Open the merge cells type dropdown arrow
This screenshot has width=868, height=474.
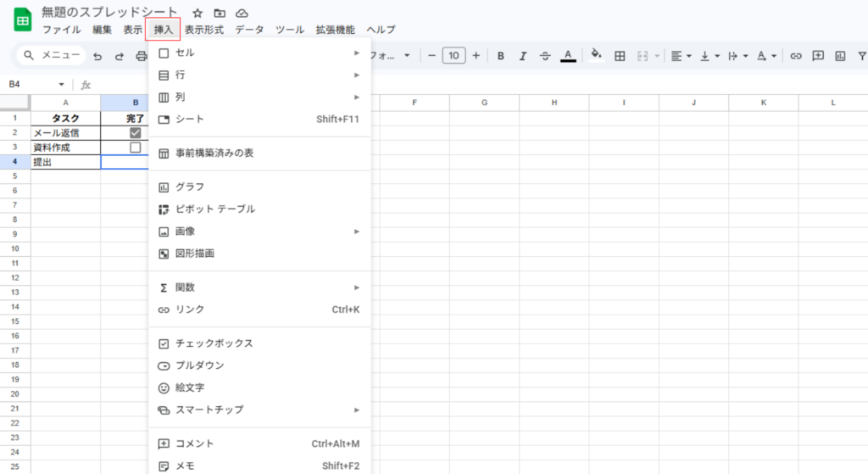[657, 56]
